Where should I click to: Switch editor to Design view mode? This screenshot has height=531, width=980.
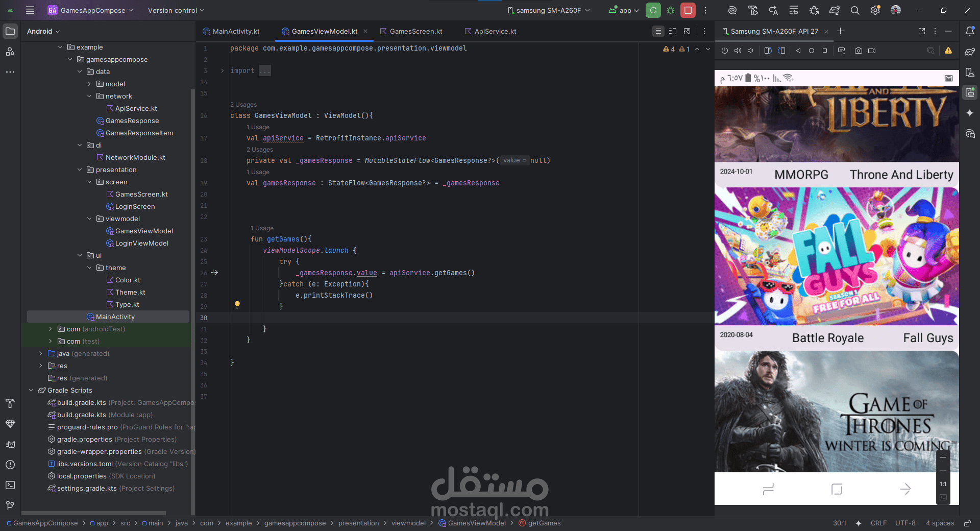(x=687, y=31)
